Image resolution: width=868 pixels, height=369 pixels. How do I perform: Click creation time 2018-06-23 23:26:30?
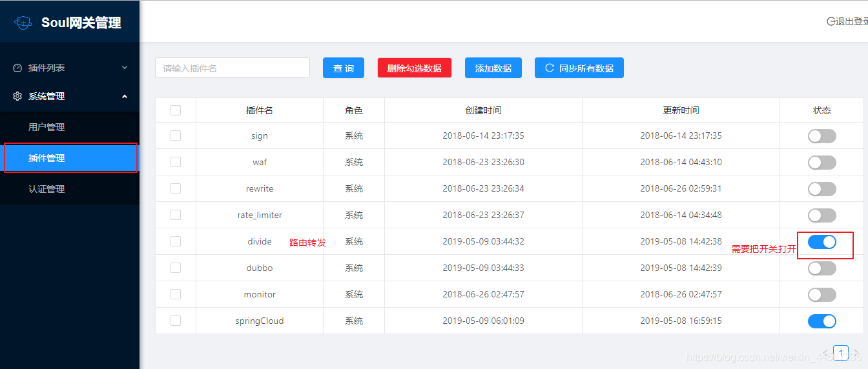click(483, 162)
